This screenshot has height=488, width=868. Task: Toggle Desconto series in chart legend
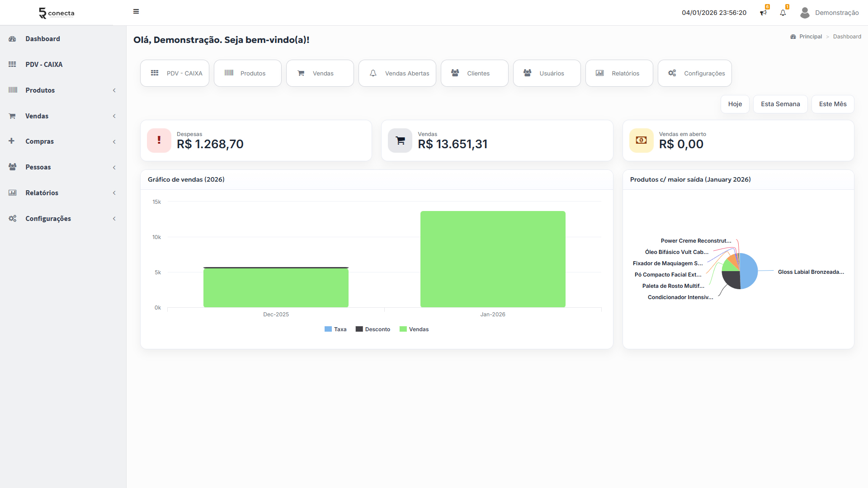point(373,329)
